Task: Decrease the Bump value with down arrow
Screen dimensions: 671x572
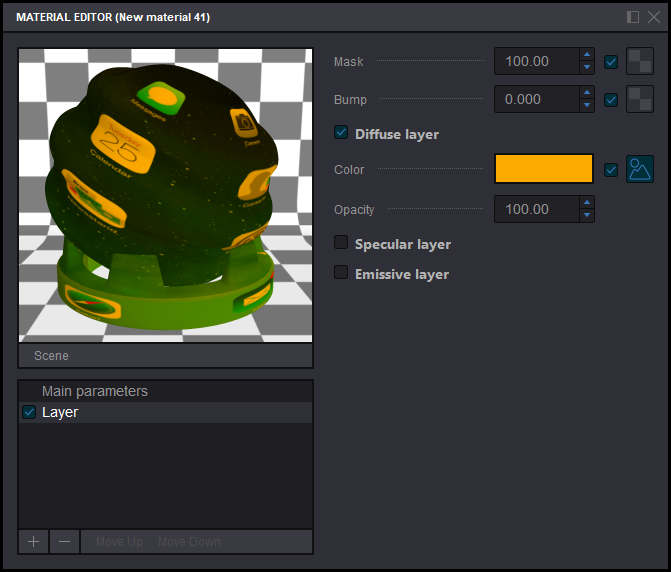Action: point(587,106)
